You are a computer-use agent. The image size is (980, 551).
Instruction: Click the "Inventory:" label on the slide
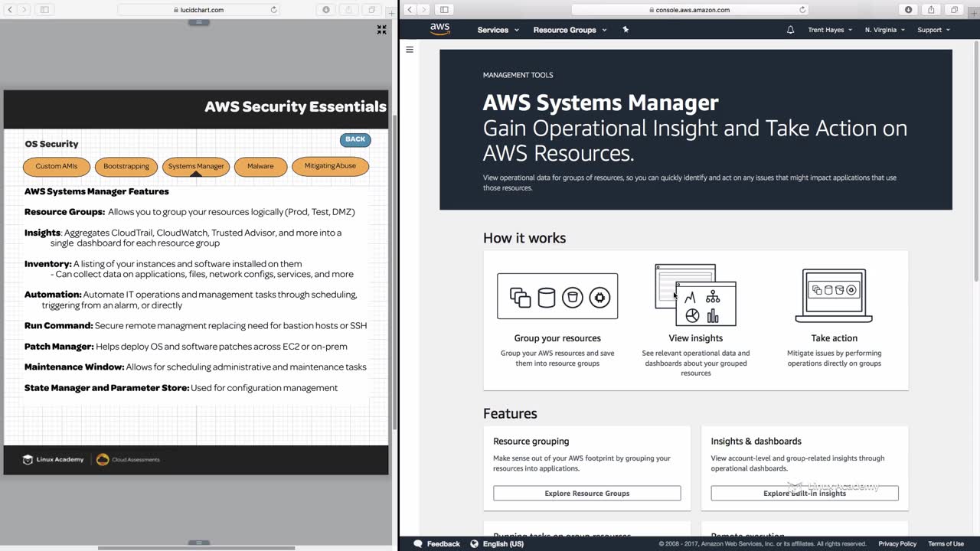[47, 264]
